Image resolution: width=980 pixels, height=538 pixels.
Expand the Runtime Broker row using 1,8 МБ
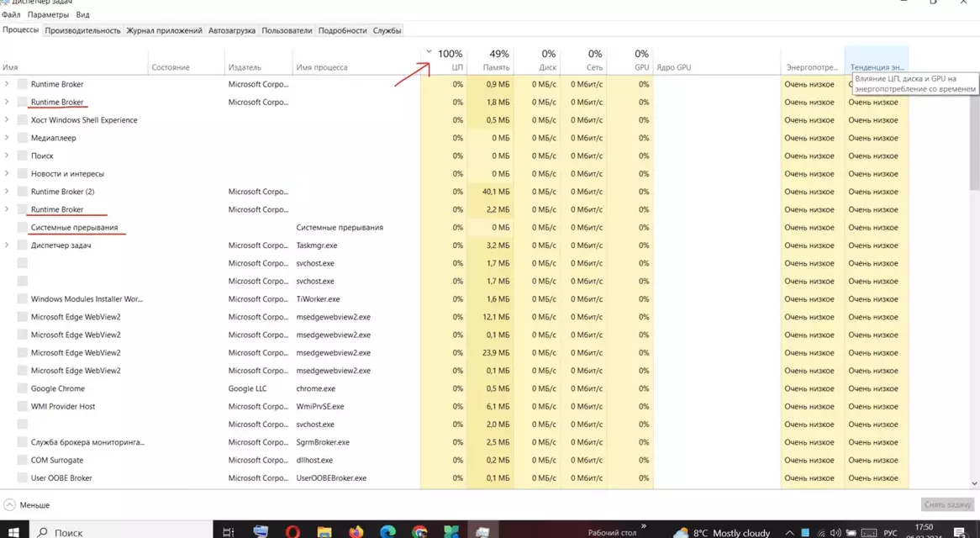pyautogui.click(x=7, y=102)
